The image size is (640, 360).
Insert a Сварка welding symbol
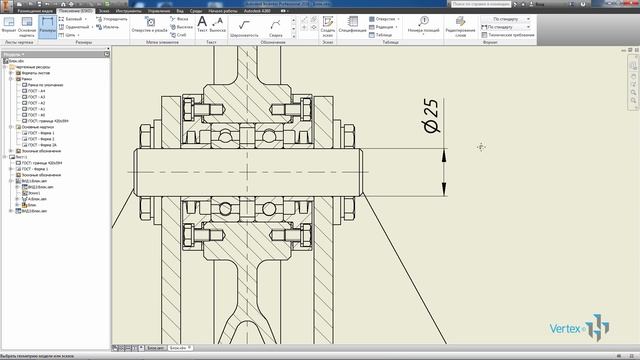(276, 28)
